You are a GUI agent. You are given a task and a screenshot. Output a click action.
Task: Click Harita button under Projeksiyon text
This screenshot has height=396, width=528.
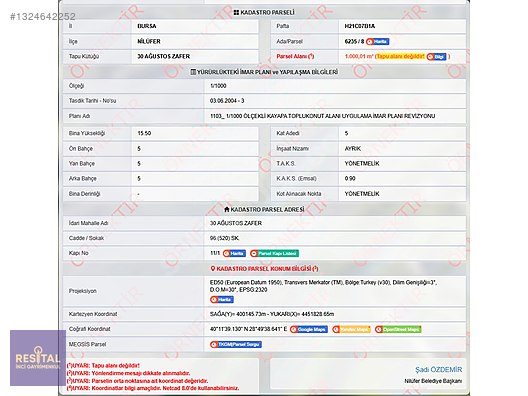pyautogui.click(x=222, y=299)
